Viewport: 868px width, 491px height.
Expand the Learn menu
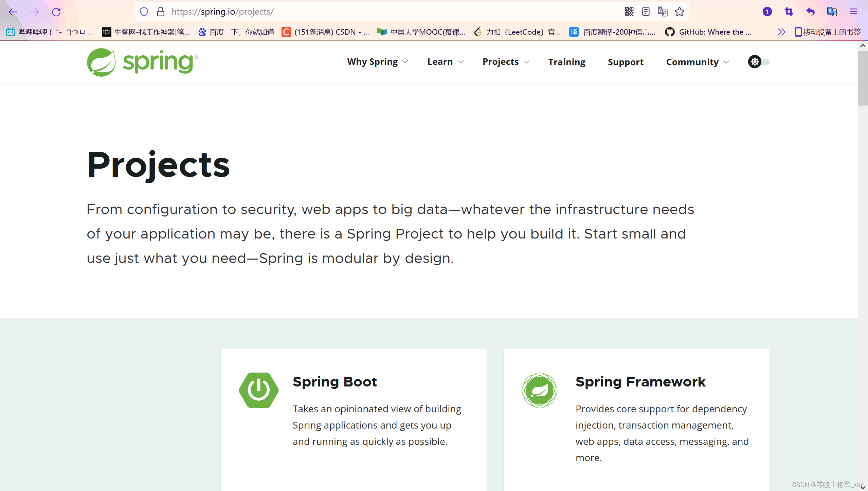(x=445, y=62)
